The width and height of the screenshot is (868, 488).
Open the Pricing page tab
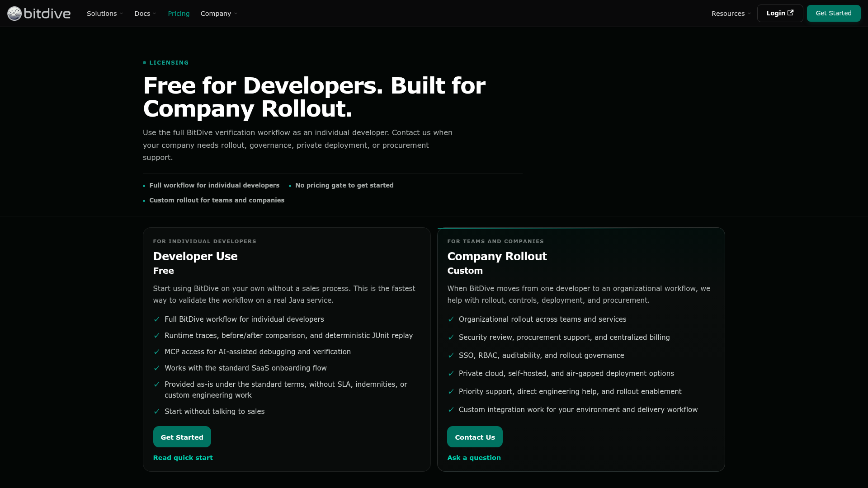click(x=179, y=14)
